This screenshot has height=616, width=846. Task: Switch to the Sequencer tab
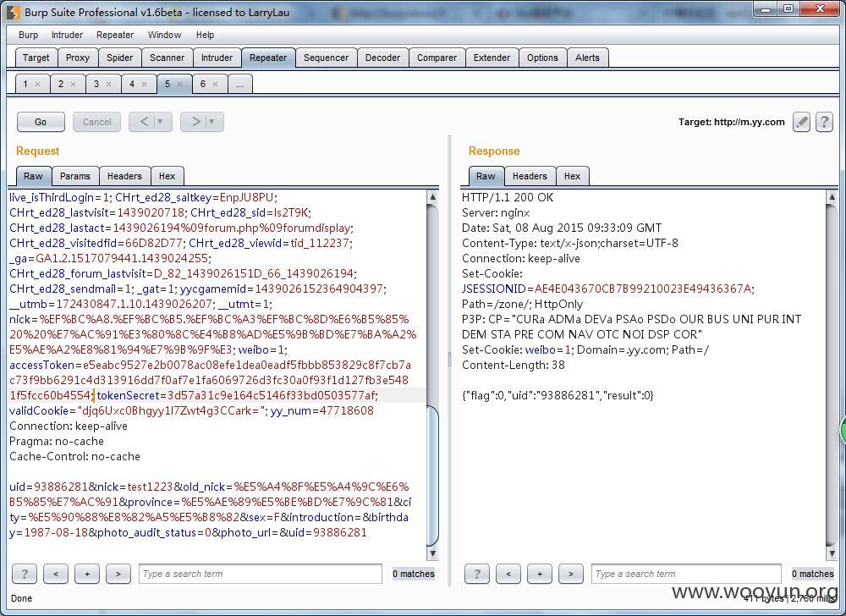click(326, 58)
